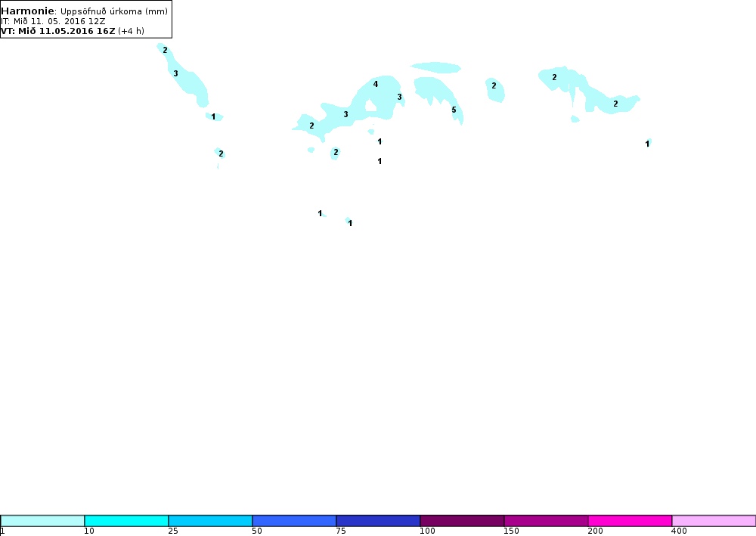
Task: Click the dark purple 100–150 mm legend swatch
Action: pyautogui.click(x=462, y=521)
